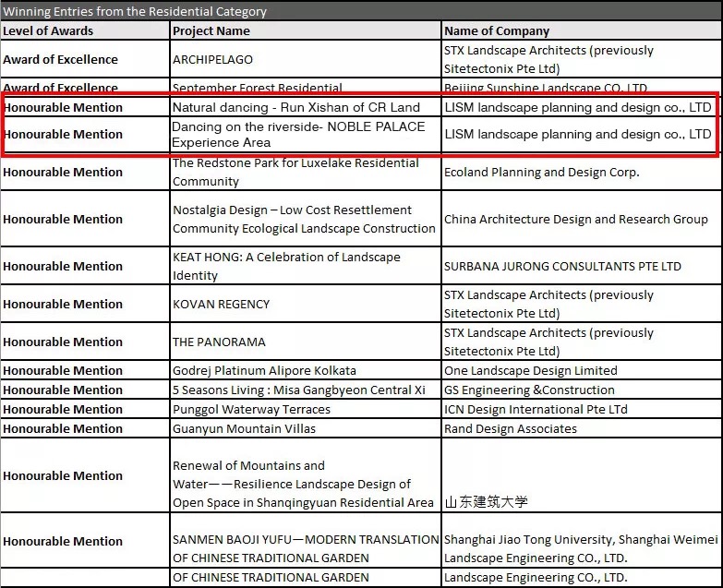Click 'Honourable Mention' in the Godrej Platinum row

(63, 370)
